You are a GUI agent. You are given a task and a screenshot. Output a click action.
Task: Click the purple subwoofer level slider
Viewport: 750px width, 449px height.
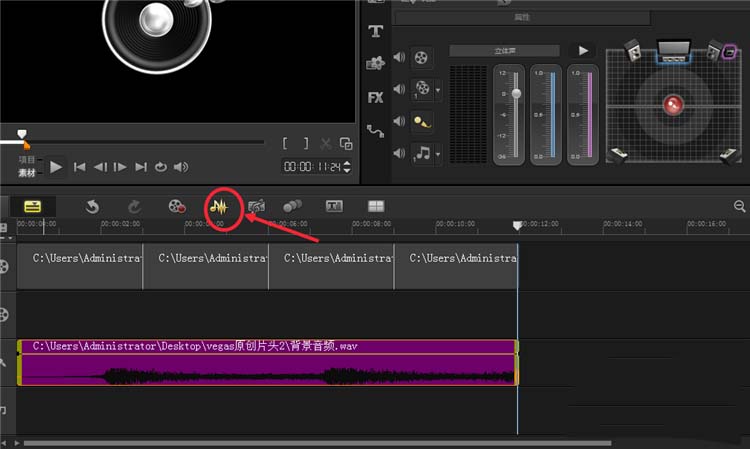[590, 114]
